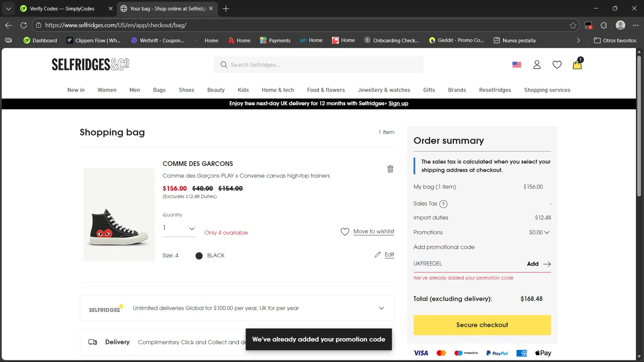Click the page vertical scrollbar thumb
644x362 pixels.
pyautogui.click(x=639, y=126)
